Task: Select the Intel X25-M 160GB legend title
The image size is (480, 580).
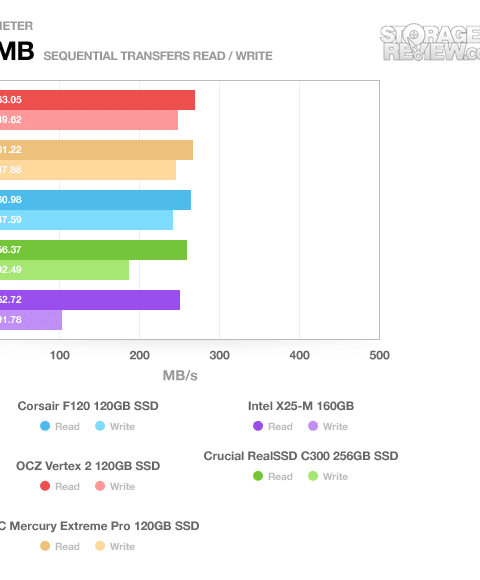Action: point(301,406)
